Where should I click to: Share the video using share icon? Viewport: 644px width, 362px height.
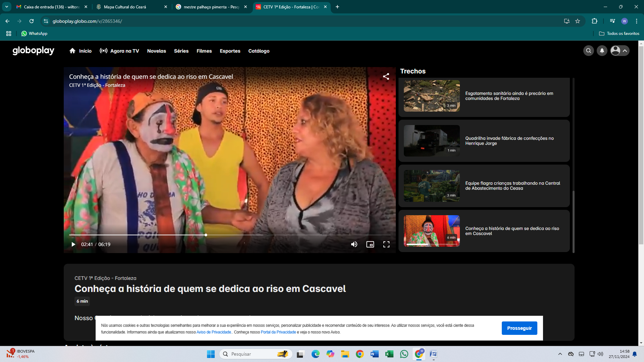tap(386, 76)
